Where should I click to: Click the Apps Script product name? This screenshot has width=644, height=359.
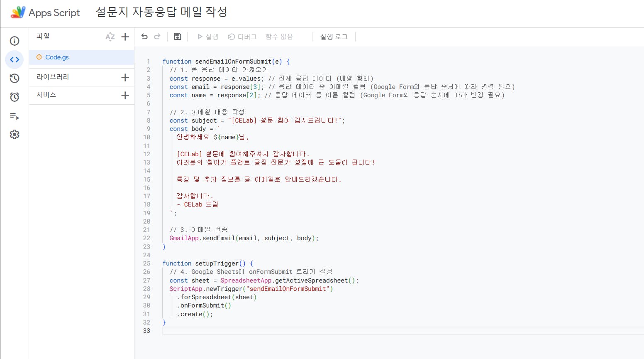(54, 13)
